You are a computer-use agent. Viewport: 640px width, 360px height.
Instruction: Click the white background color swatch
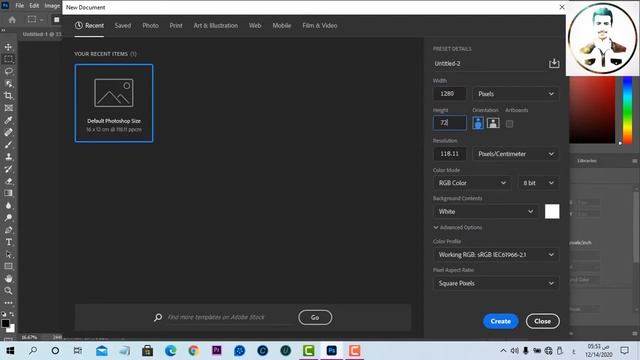(x=552, y=211)
